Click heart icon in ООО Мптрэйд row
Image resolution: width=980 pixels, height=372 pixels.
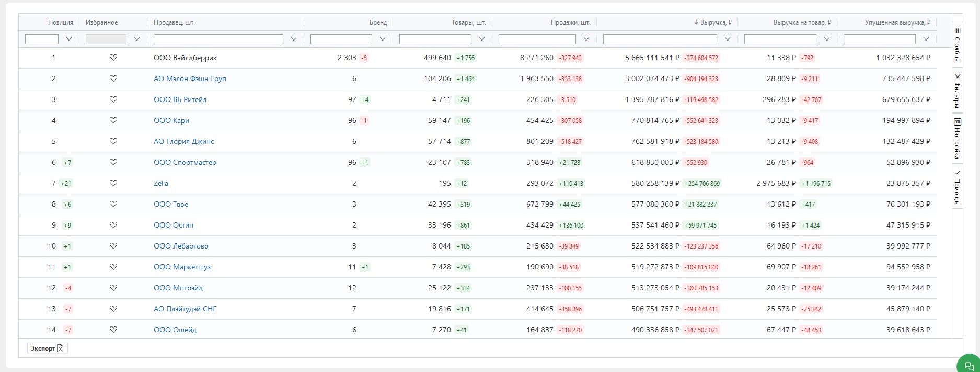(113, 288)
